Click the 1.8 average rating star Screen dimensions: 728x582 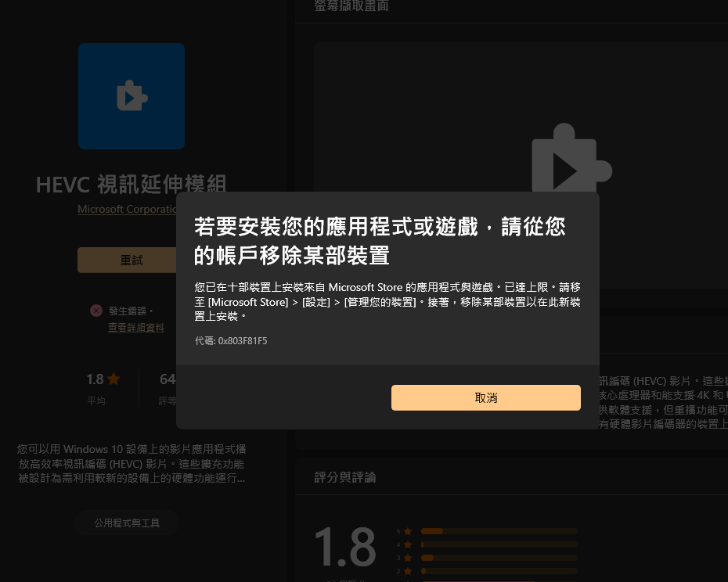tap(114, 379)
